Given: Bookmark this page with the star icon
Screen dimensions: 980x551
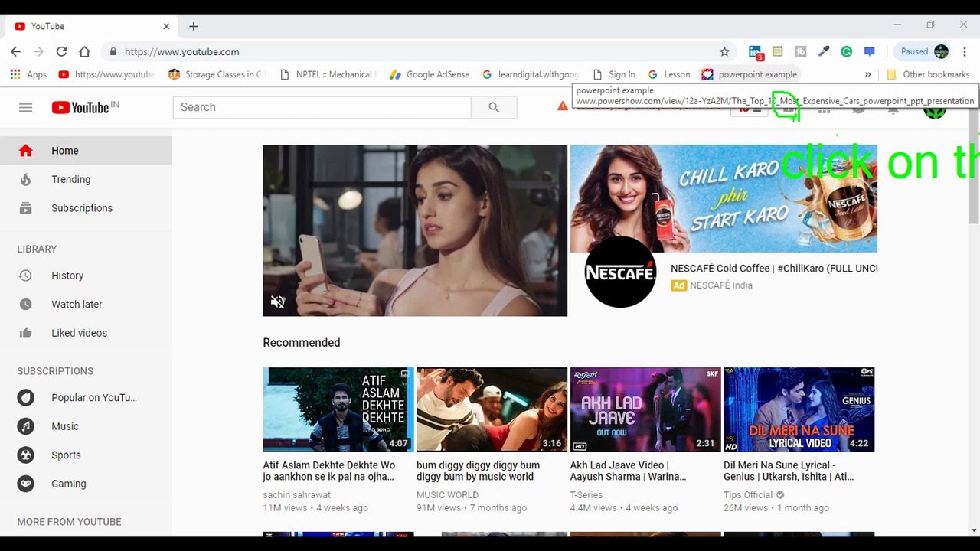Looking at the screenshot, I should pos(724,51).
